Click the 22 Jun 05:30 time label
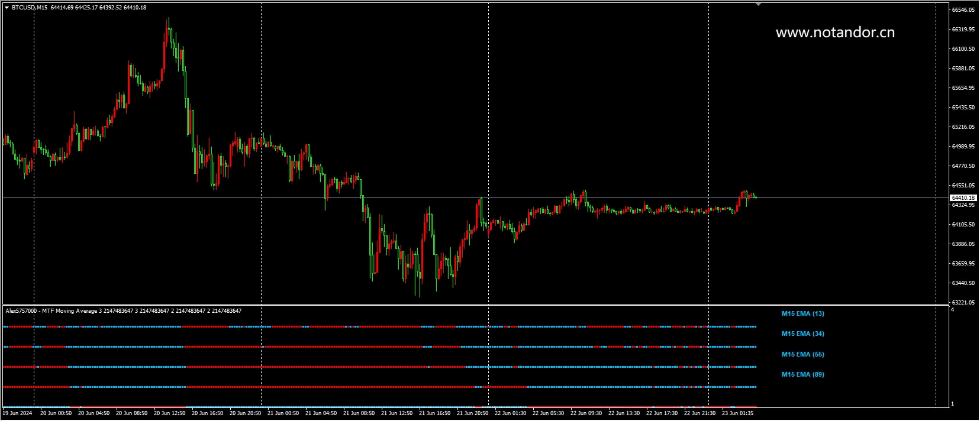 pyautogui.click(x=548, y=413)
